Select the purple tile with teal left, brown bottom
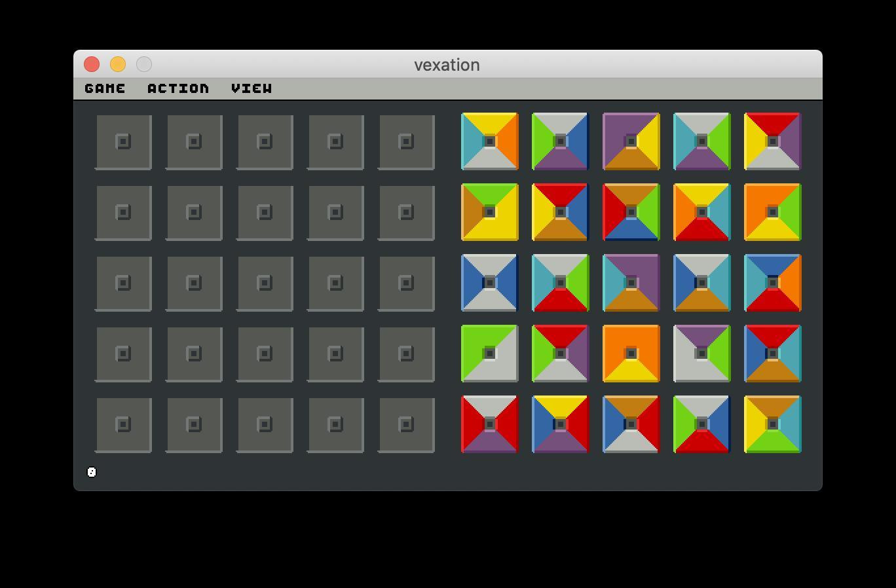896x588 pixels. click(631, 283)
